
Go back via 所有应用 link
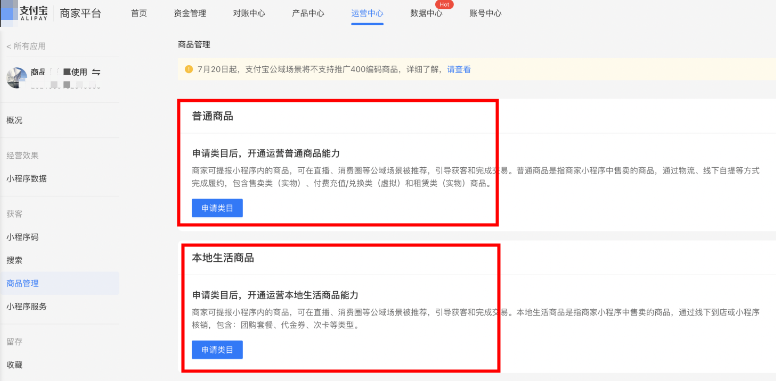[26, 46]
